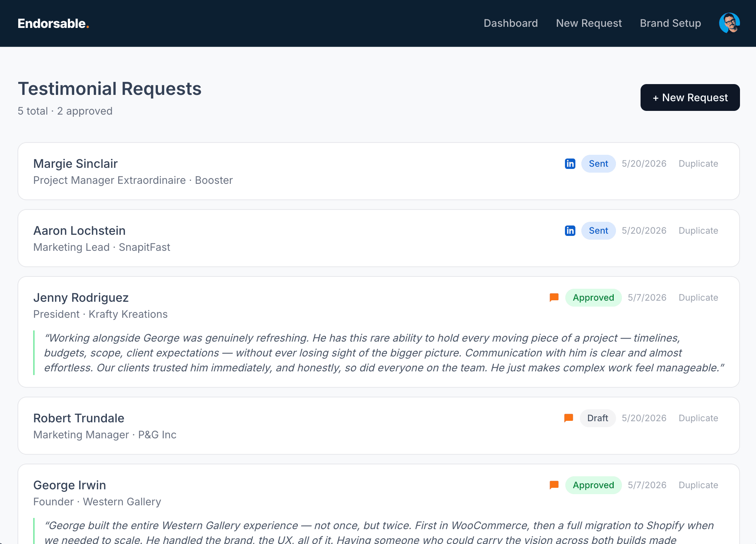Open Brand Setup in the navigation bar
The image size is (756, 544).
point(670,23)
